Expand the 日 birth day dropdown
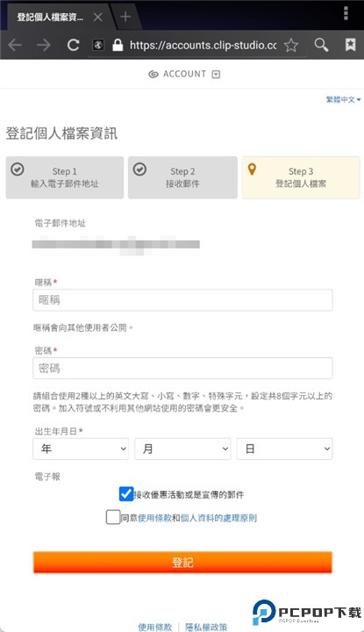The height and width of the screenshot is (632, 364). (x=285, y=449)
